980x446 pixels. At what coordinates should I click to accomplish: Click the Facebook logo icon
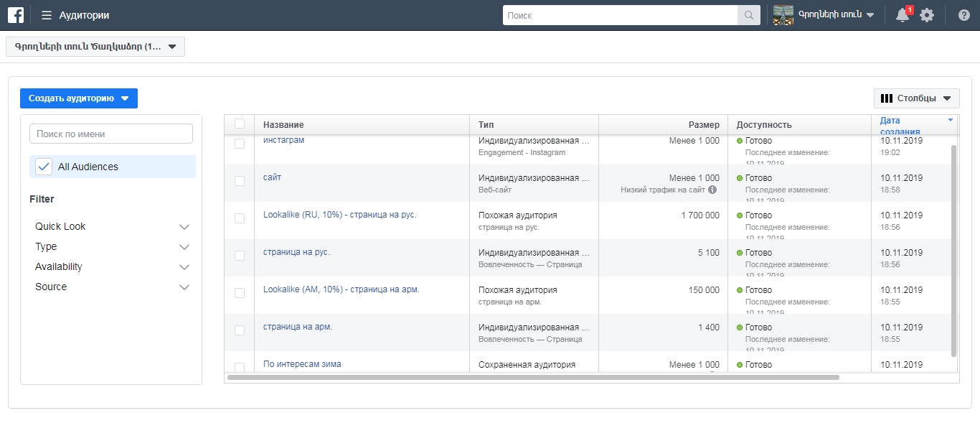(x=16, y=15)
